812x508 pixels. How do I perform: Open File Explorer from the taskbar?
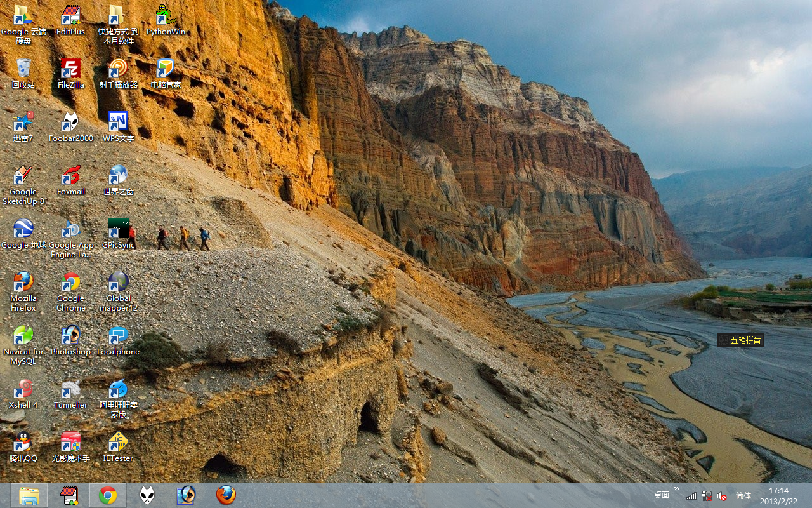click(x=29, y=495)
